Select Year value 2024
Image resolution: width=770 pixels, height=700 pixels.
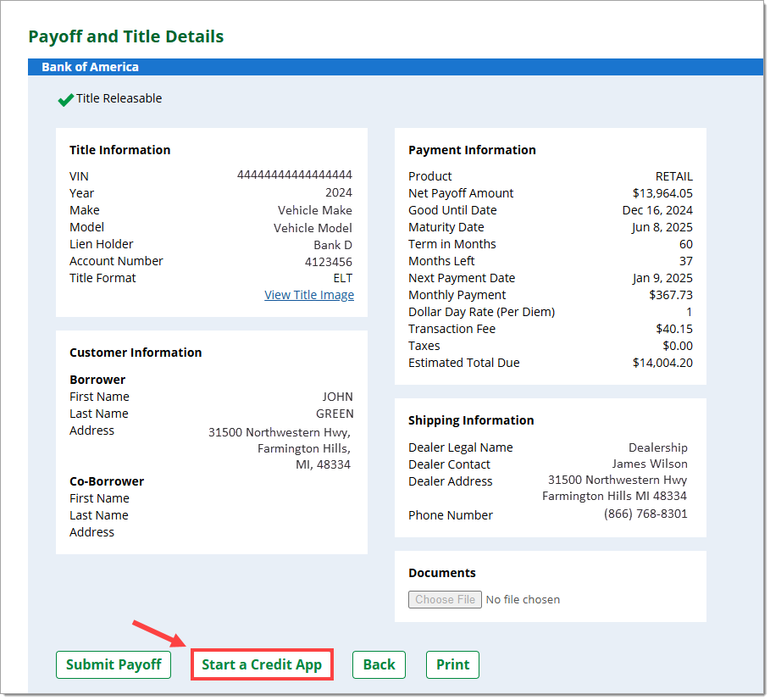(338, 192)
